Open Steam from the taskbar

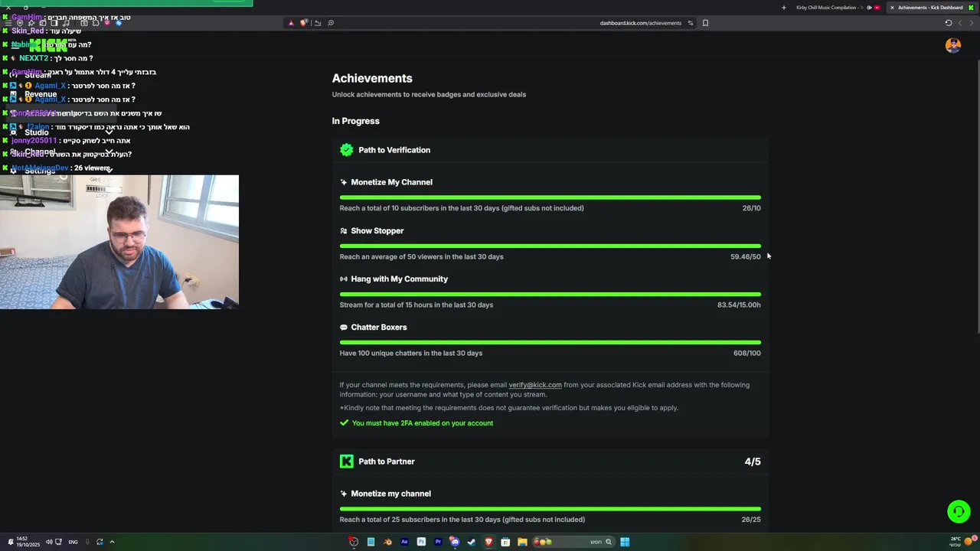point(472,542)
